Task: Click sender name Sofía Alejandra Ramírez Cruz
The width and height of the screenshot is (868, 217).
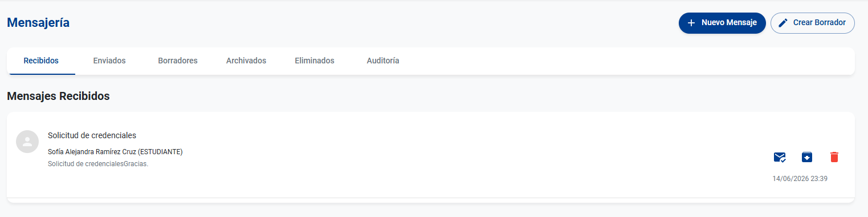Action: 92,152
